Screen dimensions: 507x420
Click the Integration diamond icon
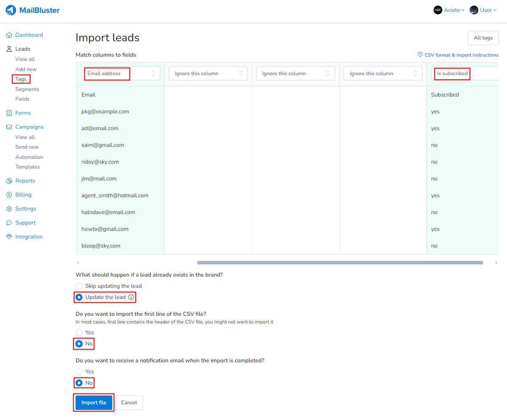pos(9,237)
